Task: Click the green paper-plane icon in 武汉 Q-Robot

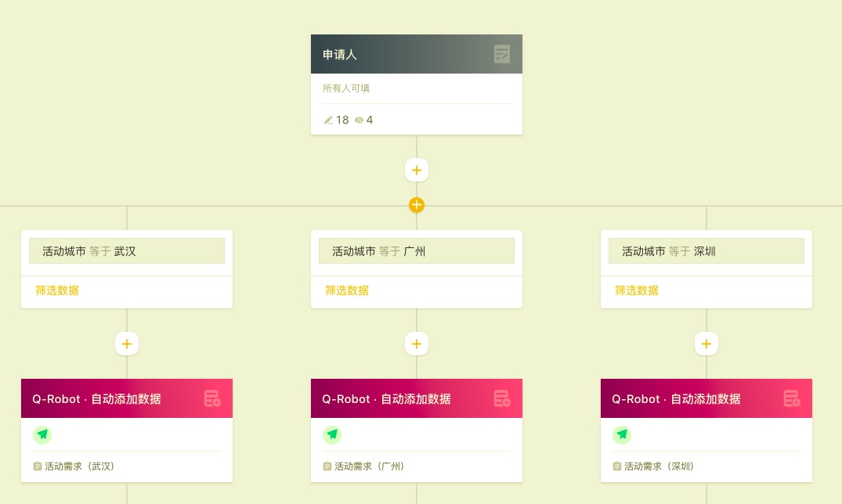Action: (x=42, y=434)
